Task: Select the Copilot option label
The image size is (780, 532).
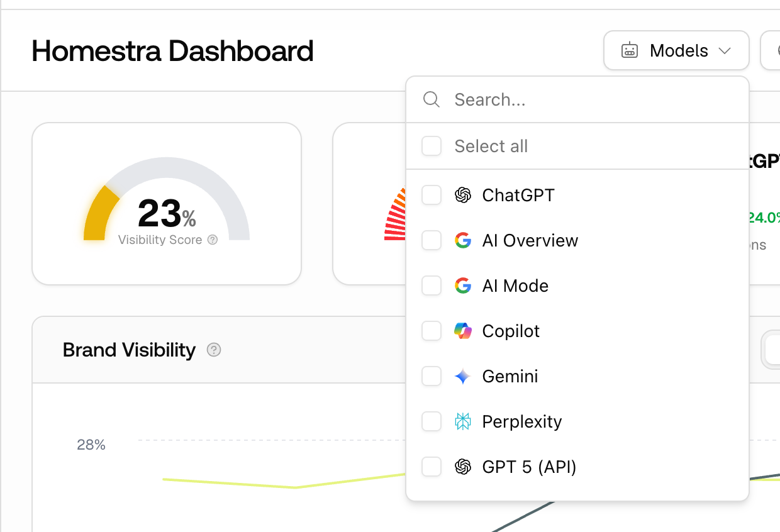Action: pos(511,331)
